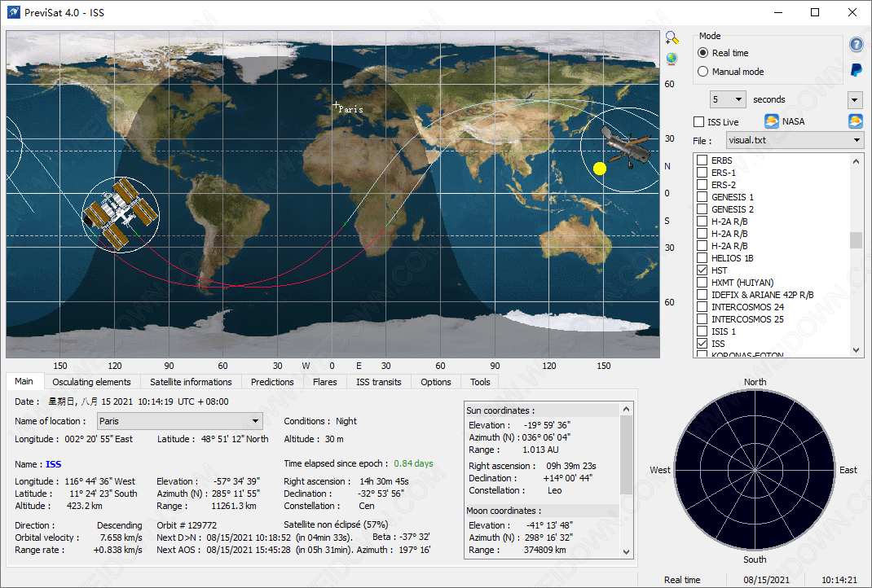
Task: Check the HELIOS 1B satellite
Action: click(702, 258)
